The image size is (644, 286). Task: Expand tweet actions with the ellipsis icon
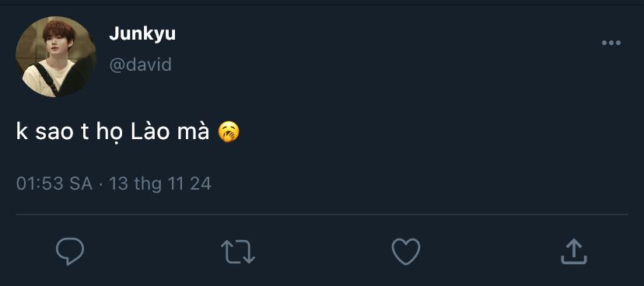[611, 43]
